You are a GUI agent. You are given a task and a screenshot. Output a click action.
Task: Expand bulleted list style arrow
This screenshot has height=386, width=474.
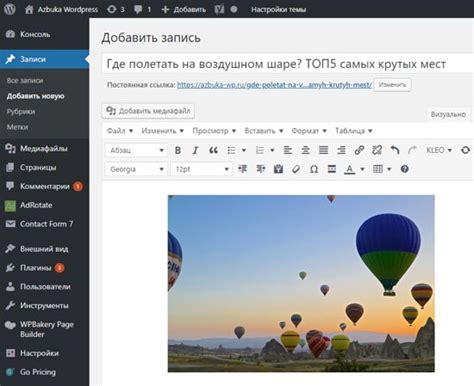pyautogui.click(x=244, y=150)
